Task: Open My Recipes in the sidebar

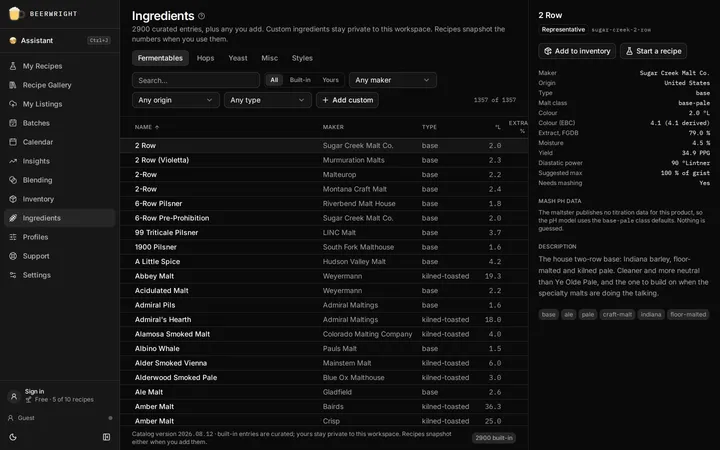Action: pos(60,66)
